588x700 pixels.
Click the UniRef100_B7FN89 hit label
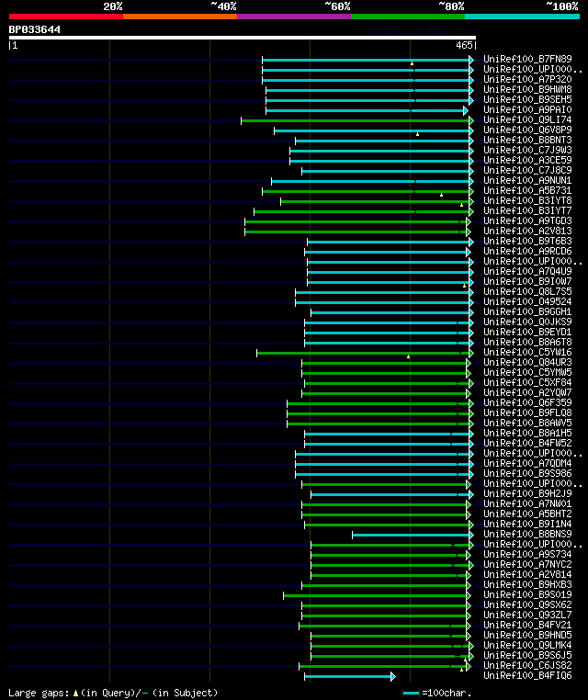(527, 59)
